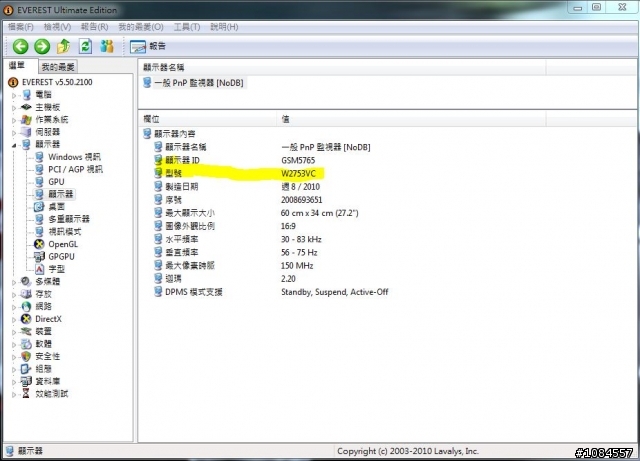Select Windows 視訊 in the tree
This screenshot has height=461, width=640.
(x=74, y=157)
